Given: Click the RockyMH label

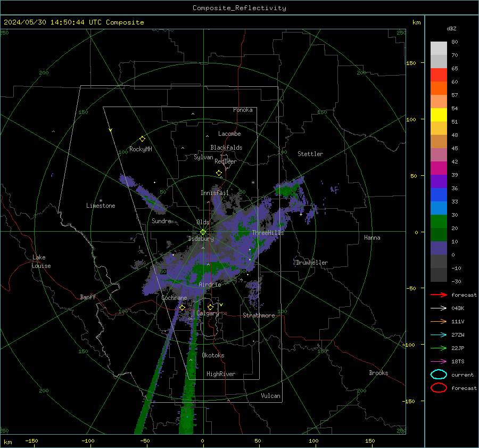Looking at the screenshot, I should (141, 149).
